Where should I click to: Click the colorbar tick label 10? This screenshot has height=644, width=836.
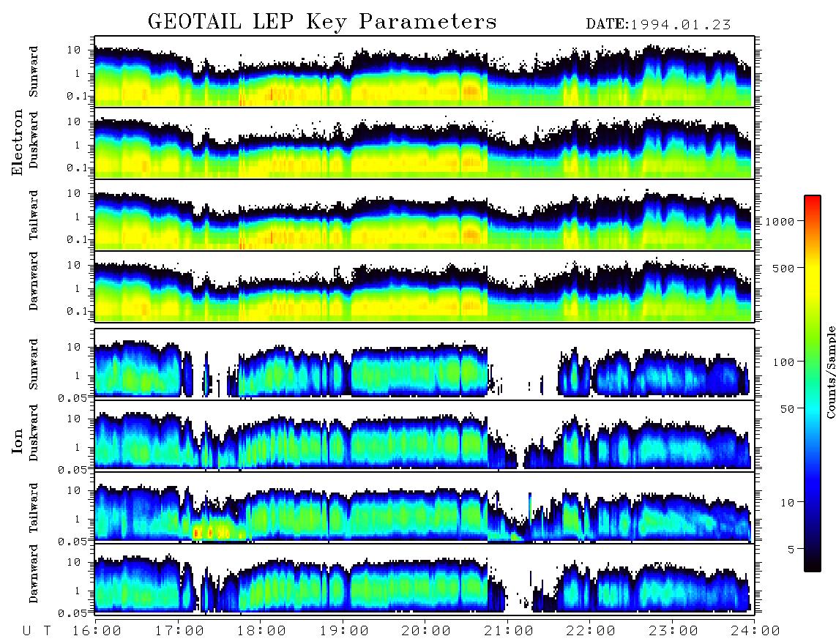click(788, 502)
